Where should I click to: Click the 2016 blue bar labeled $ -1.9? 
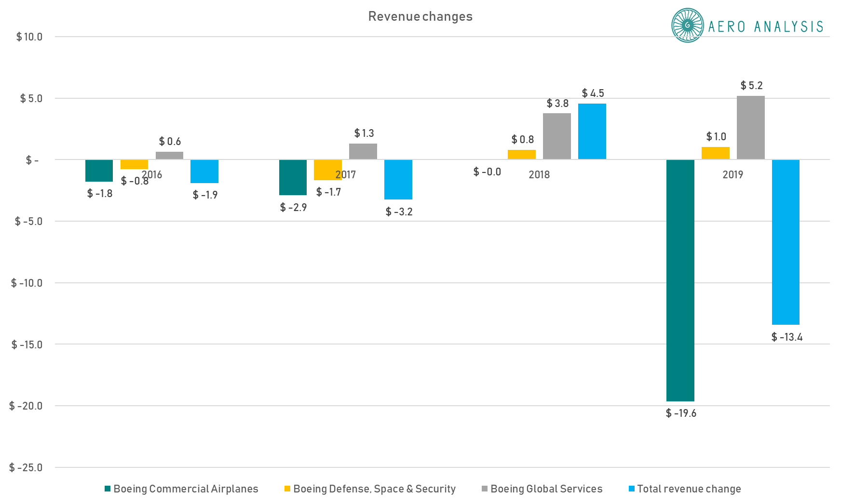204,172
